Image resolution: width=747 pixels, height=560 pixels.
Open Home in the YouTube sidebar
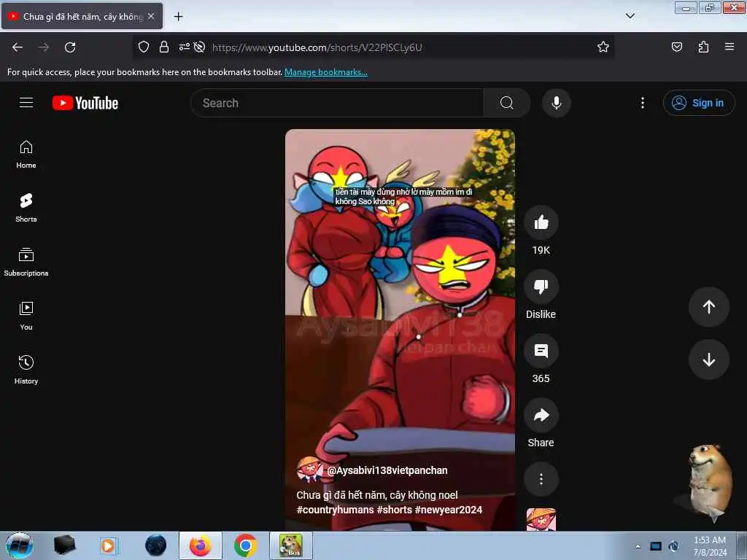pyautogui.click(x=26, y=155)
